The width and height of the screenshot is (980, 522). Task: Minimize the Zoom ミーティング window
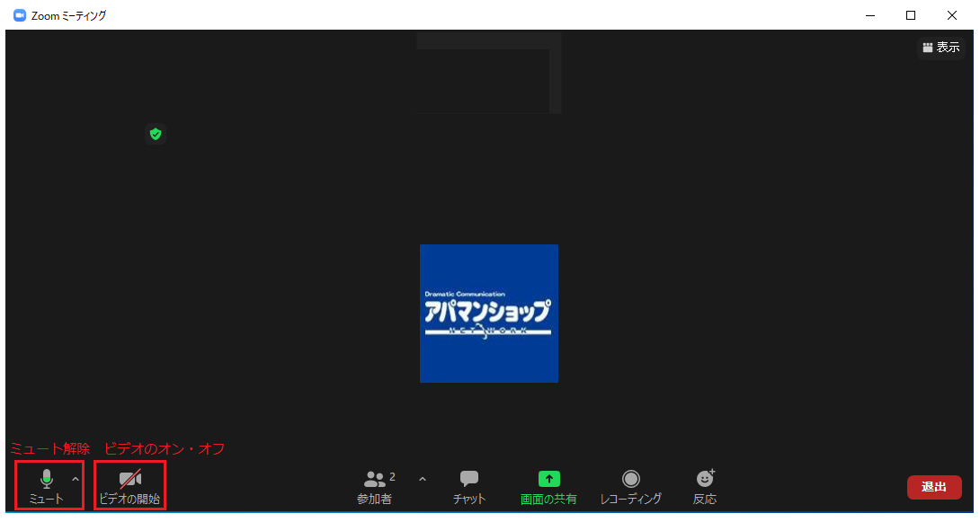[870, 15]
